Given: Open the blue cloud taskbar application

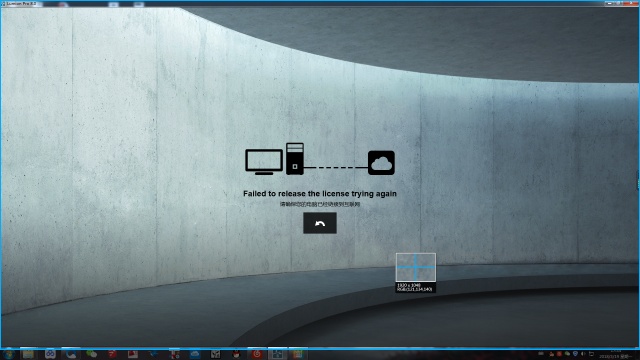Looking at the screenshot, I should [195, 354].
